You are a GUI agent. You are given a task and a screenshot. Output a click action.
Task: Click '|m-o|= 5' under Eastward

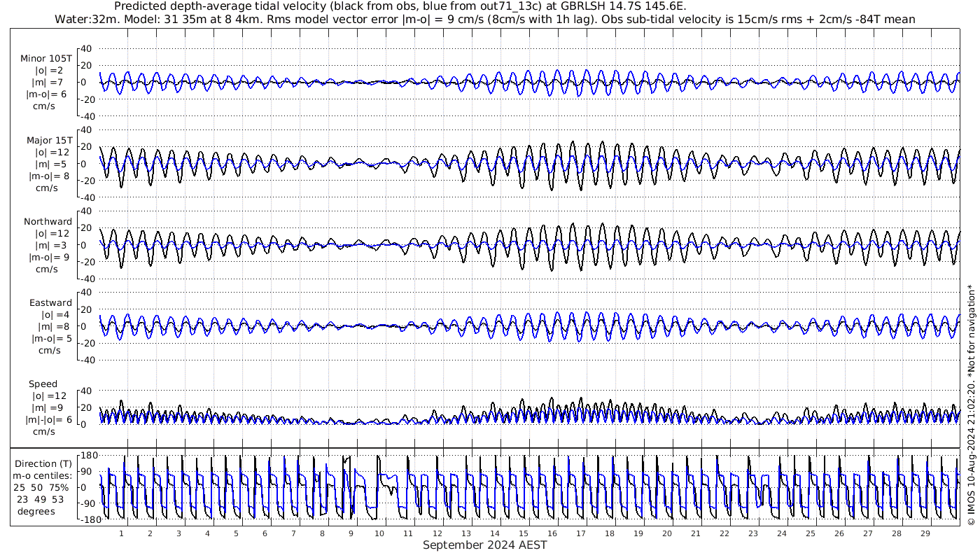coord(51,339)
